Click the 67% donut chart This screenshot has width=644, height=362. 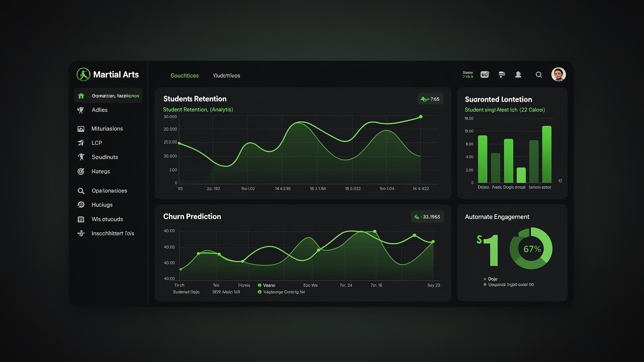[531, 249]
